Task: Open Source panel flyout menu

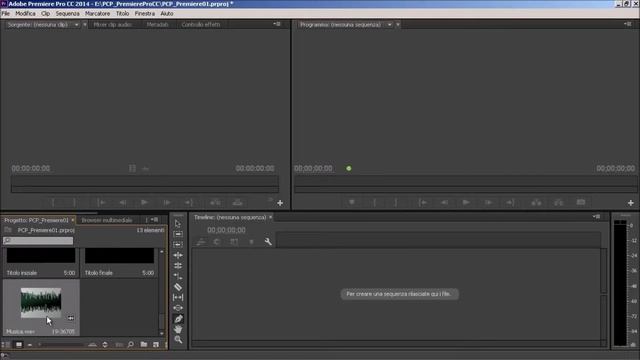Action: pos(277,24)
